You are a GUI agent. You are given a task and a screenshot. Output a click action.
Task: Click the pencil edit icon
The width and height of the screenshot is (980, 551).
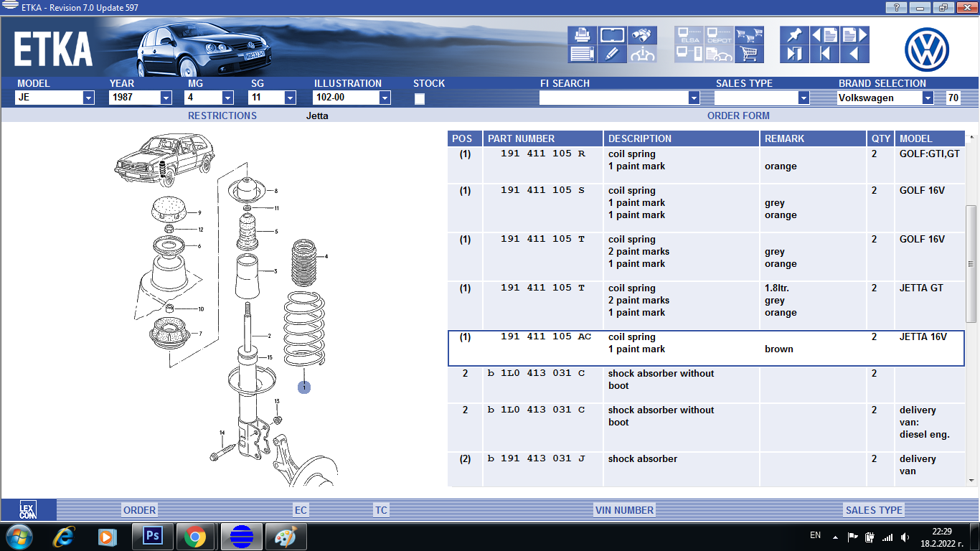coord(612,54)
